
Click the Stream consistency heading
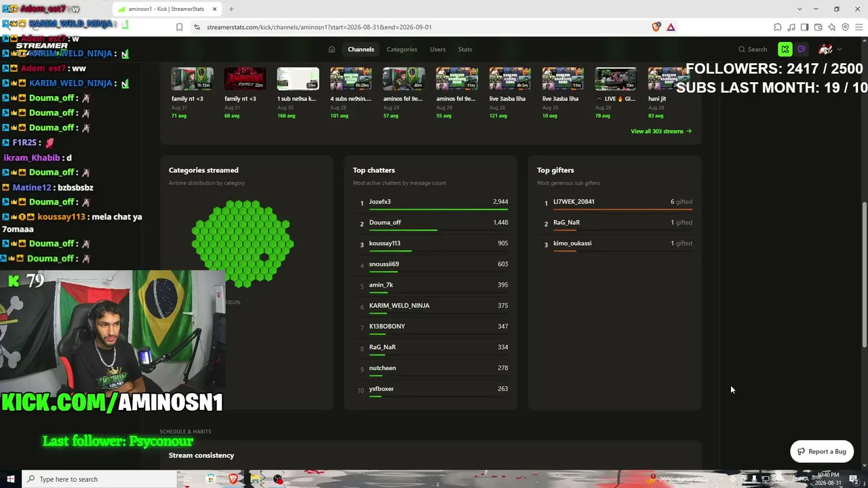[201, 455]
